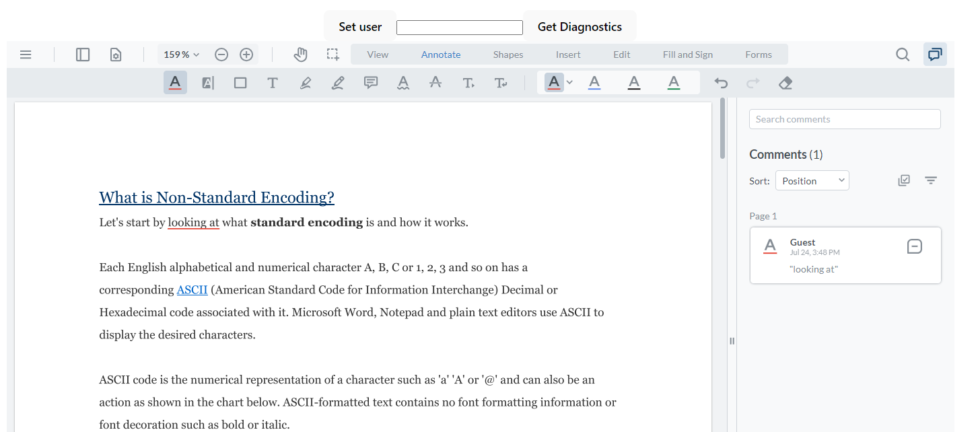This screenshot has width=980, height=432.
Task: Open comment filter options
Action: click(x=931, y=180)
